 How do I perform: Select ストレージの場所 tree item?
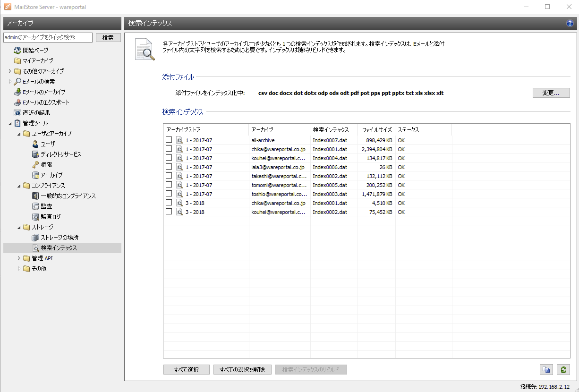[60, 238]
